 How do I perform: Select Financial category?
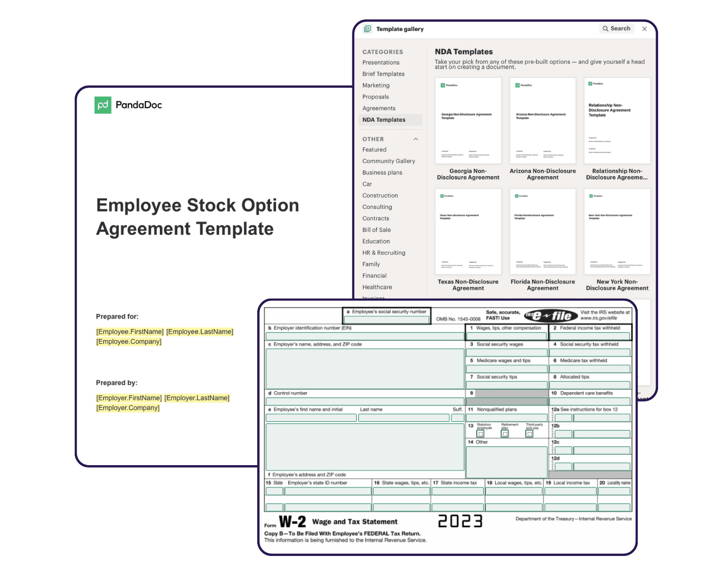pos(374,276)
